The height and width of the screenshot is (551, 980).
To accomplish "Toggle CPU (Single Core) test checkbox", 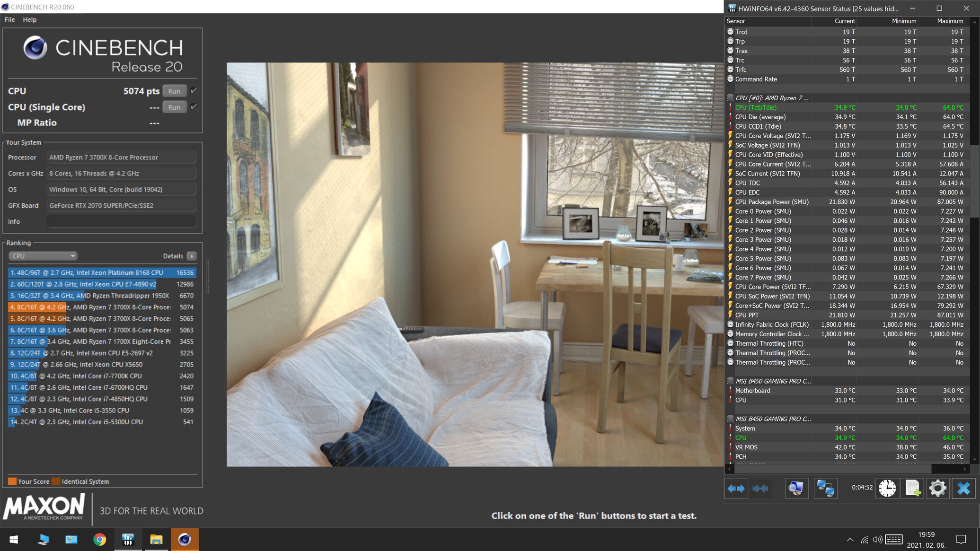I will pyautogui.click(x=194, y=107).
